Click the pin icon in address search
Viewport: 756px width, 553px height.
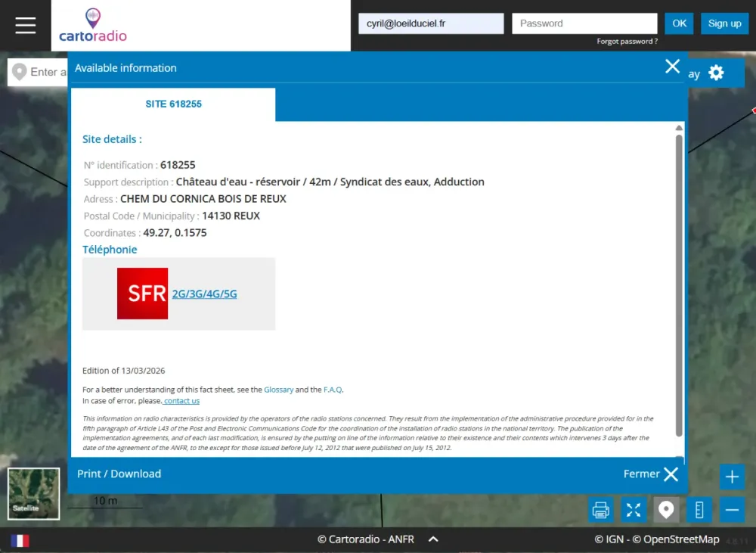pyautogui.click(x=20, y=72)
